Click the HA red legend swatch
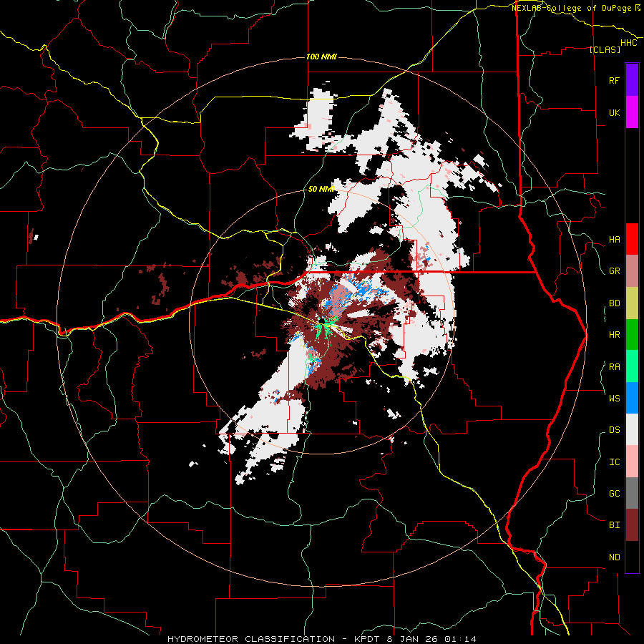644x644 pixels. [632, 239]
